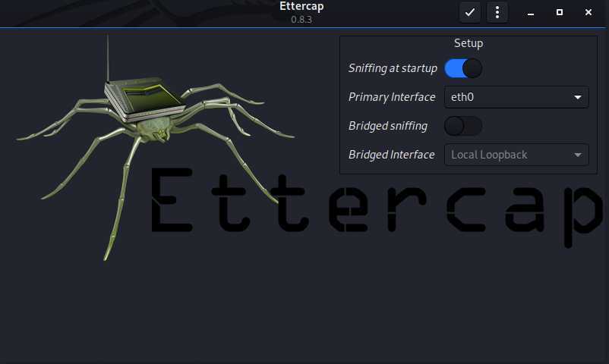The height and width of the screenshot is (364, 609).
Task: Maximize the Ettercap window
Action: (x=560, y=12)
